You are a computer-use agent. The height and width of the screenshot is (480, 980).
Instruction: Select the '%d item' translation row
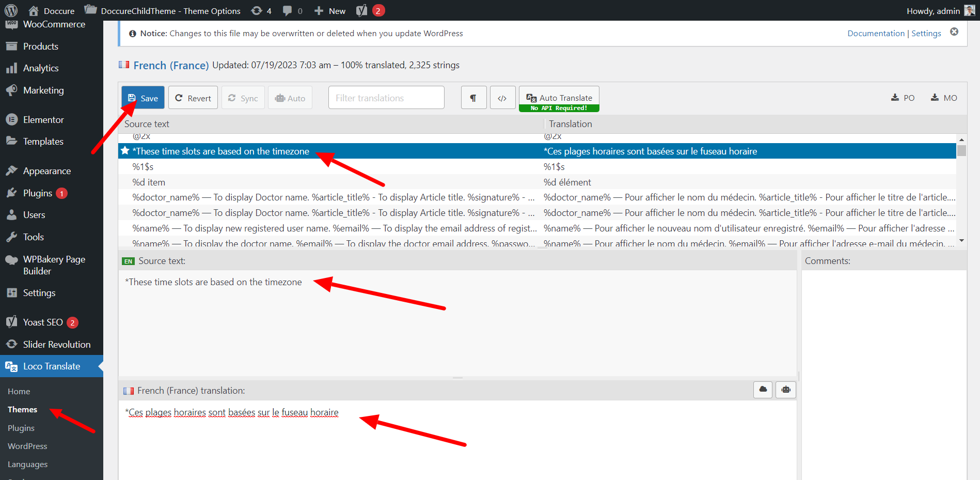click(x=330, y=182)
